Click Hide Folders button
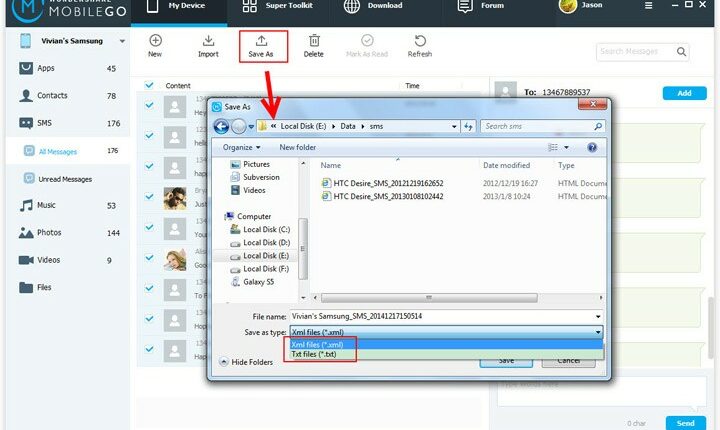Viewport: 720px width, 430px height. (x=247, y=362)
